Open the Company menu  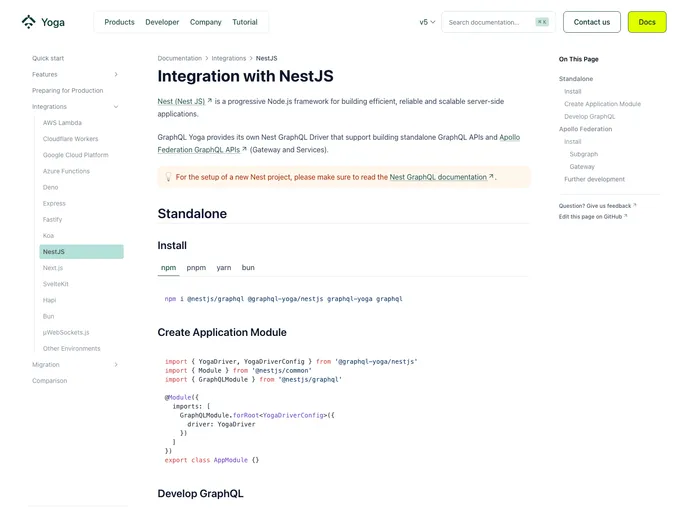pyautogui.click(x=205, y=22)
